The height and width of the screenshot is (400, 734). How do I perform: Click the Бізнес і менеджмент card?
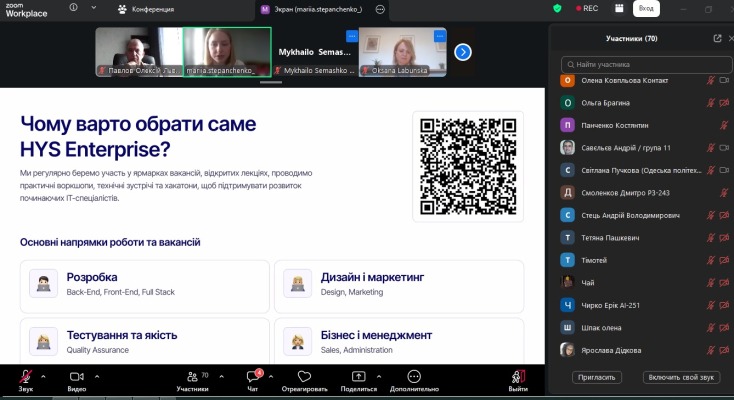point(399,341)
